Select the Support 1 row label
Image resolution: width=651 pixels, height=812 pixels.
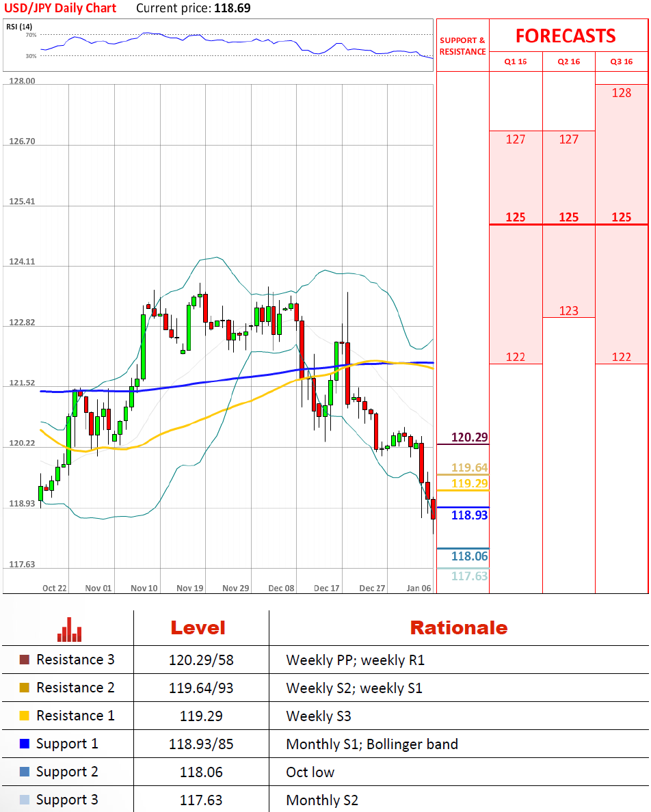[67, 744]
